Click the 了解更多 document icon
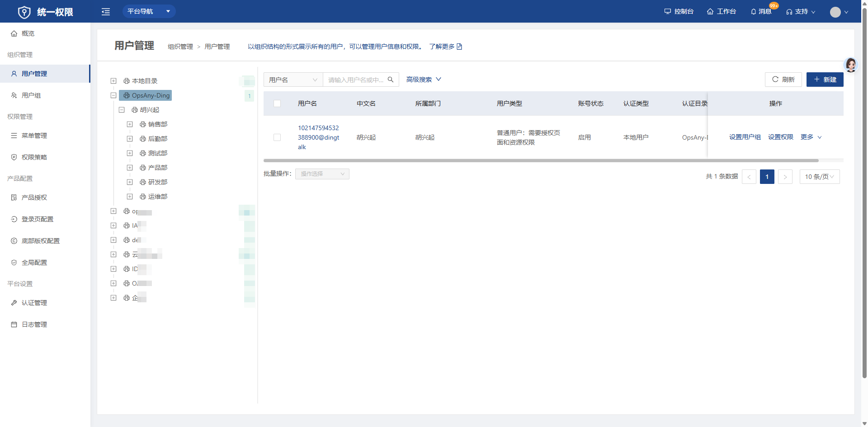The width and height of the screenshot is (868, 427). tap(459, 47)
